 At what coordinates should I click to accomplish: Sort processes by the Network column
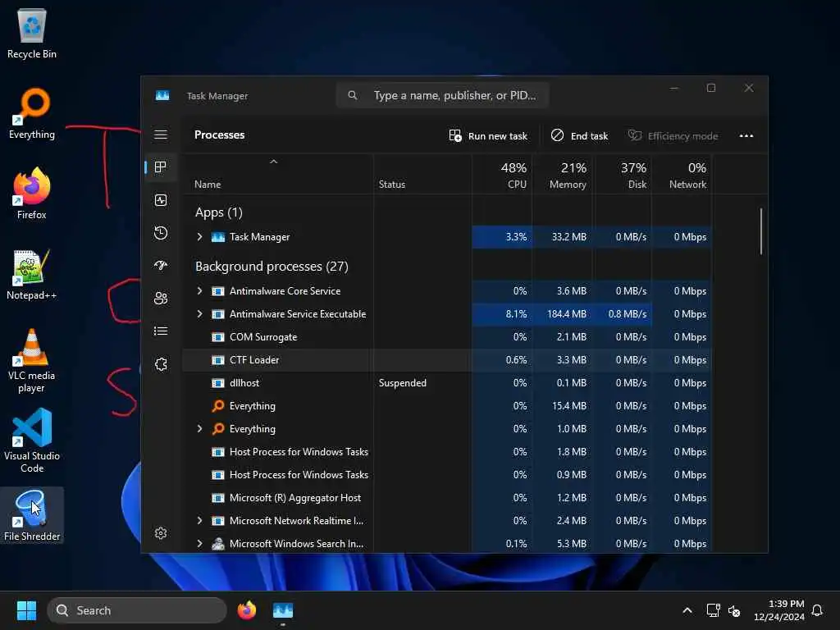pos(682,176)
